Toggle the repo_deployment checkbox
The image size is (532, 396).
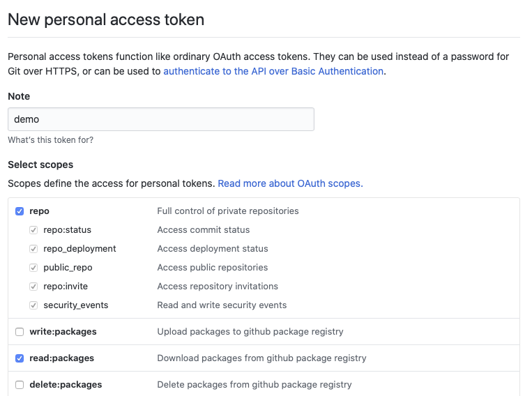pyautogui.click(x=33, y=249)
